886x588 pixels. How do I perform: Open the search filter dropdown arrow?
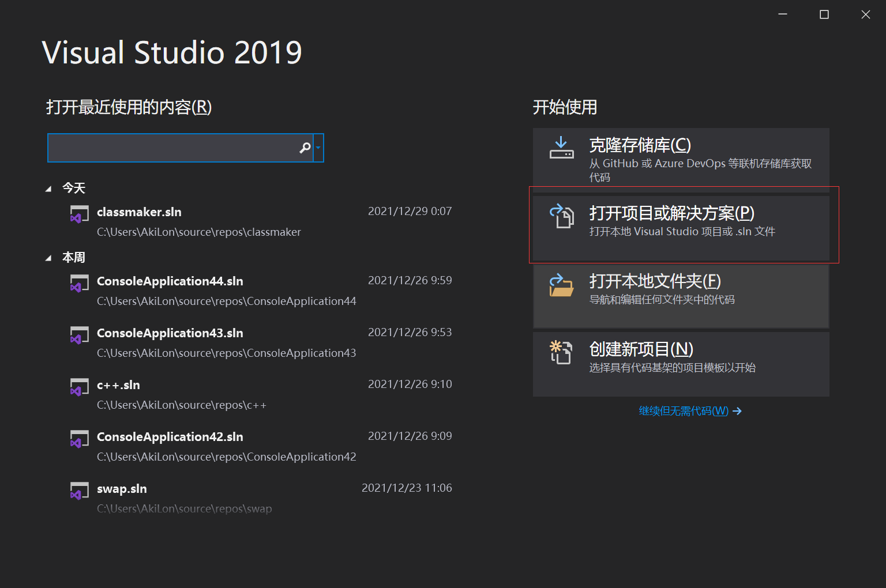(318, 148)
